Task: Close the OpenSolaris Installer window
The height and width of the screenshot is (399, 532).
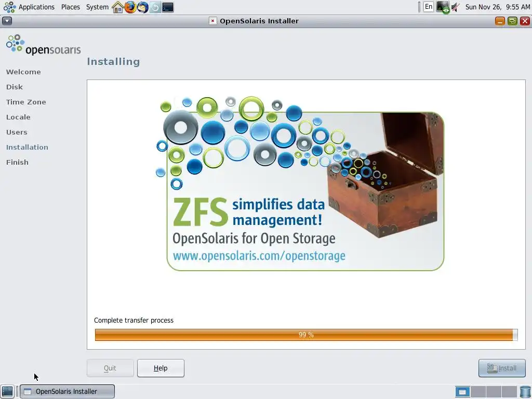Action: [x=525, y=21]
